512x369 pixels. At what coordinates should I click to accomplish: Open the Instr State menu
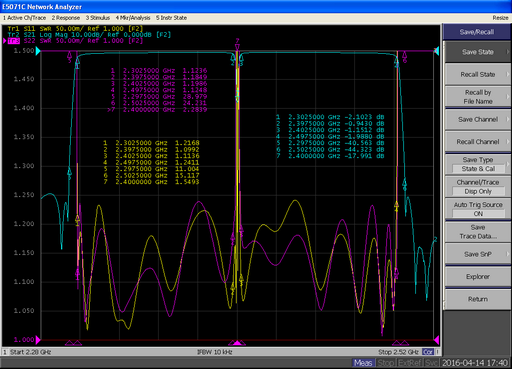[171, 18]
